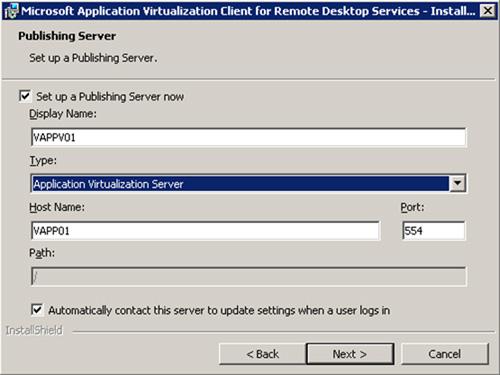Click the Type label
Viewport: 500px width, 375px height.
[43, 161]
